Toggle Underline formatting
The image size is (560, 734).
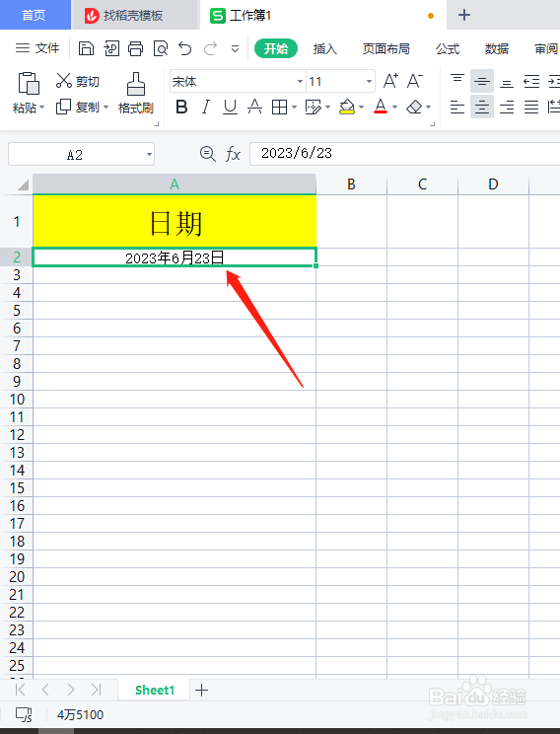[x=230, y=108]
